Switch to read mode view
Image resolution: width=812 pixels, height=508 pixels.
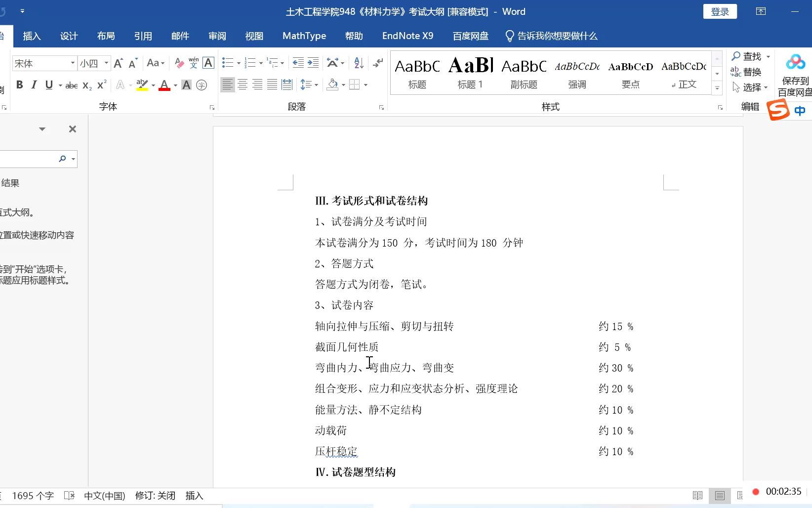(697, 495)
